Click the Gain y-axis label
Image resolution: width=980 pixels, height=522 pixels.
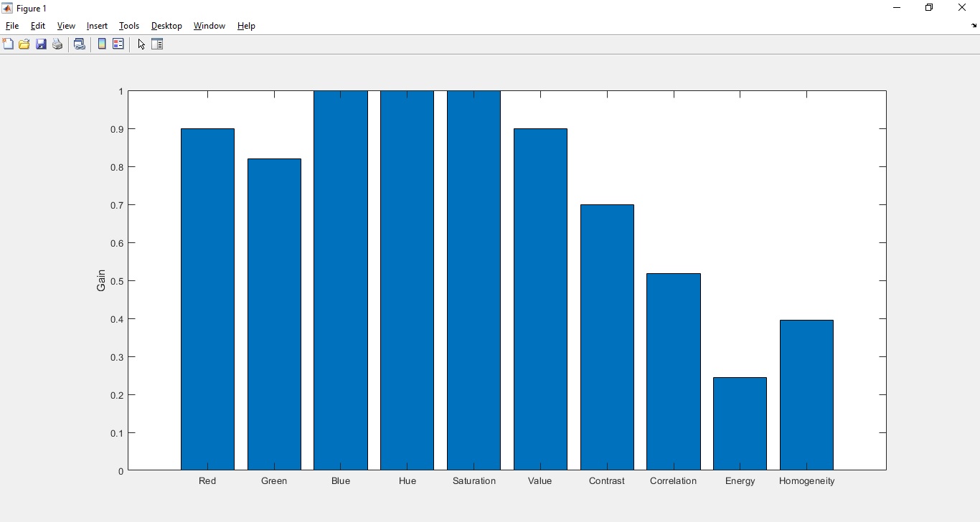[101, 280]
